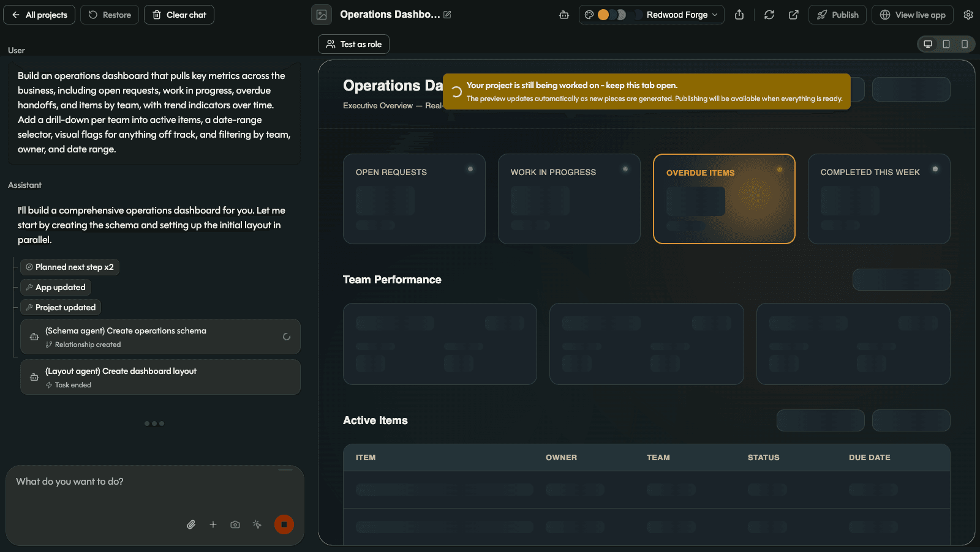The height and width of the screenshot is (552, 980).
Task: Click the plus icon in the chat box
Action: click(x=213, y=524)
